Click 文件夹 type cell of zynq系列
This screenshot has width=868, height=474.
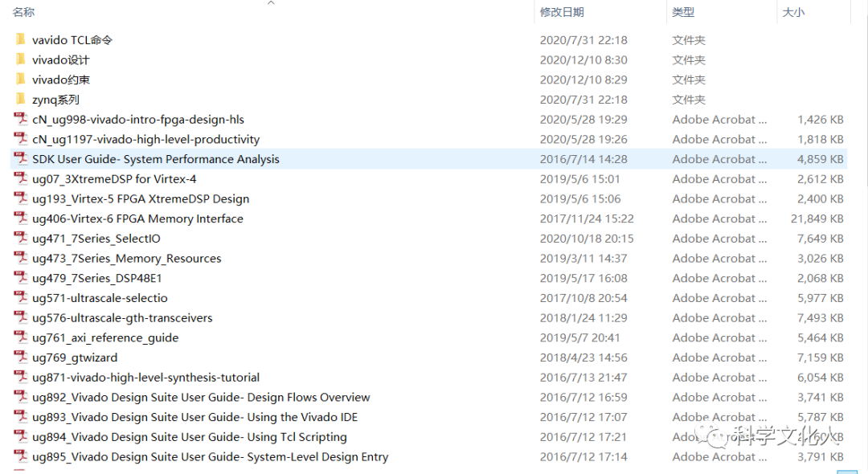pos(689,100)
